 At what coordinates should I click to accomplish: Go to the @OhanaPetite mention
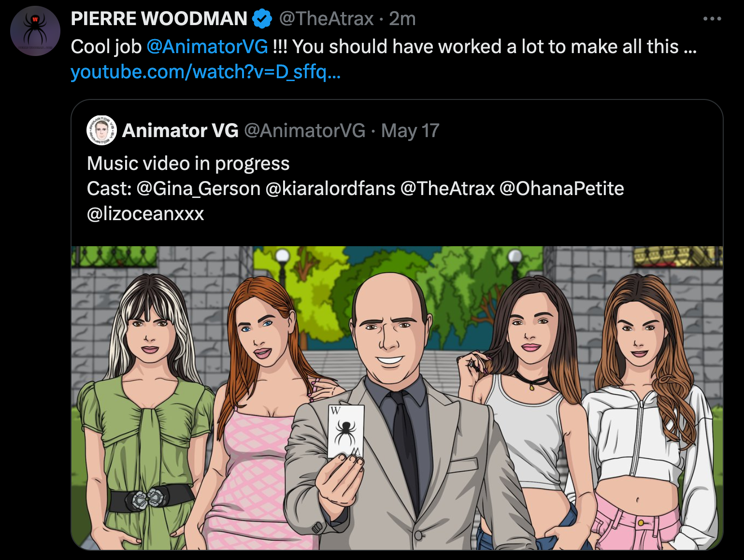pyautogui.click(x=561, y=189)
